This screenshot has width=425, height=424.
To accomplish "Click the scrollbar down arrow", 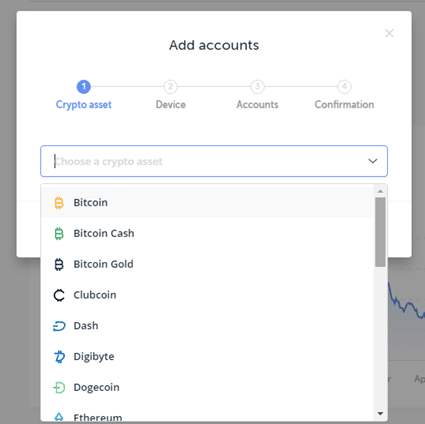I will pyautogui.click(x=380, y=414).
